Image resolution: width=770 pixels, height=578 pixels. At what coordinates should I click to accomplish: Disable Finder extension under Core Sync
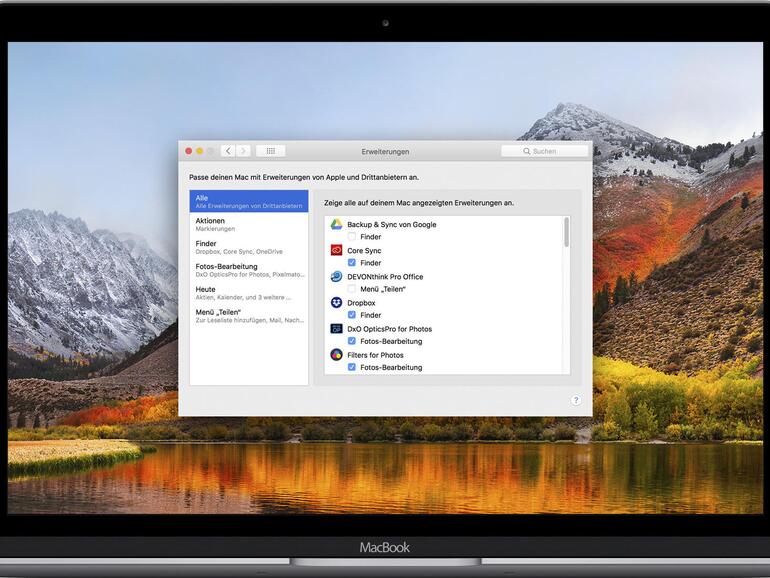(352, 263)
